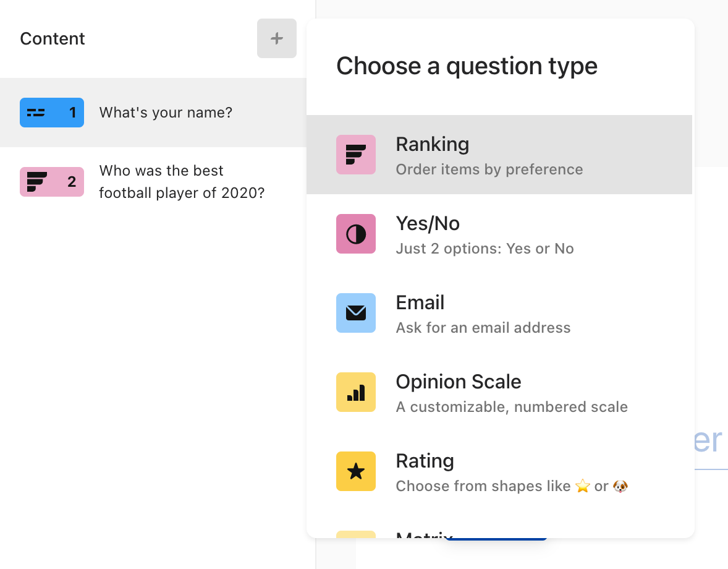The image size is (728, 569).
Task: Click the pink ranking badge numbered 2
Action: (x=51, y=182)
